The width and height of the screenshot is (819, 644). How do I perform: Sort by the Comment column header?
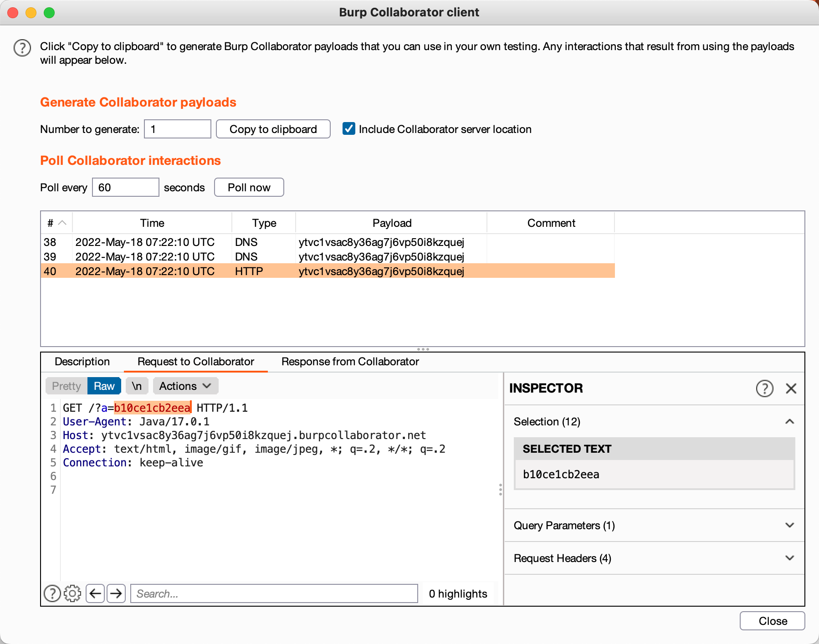point(551,223)
